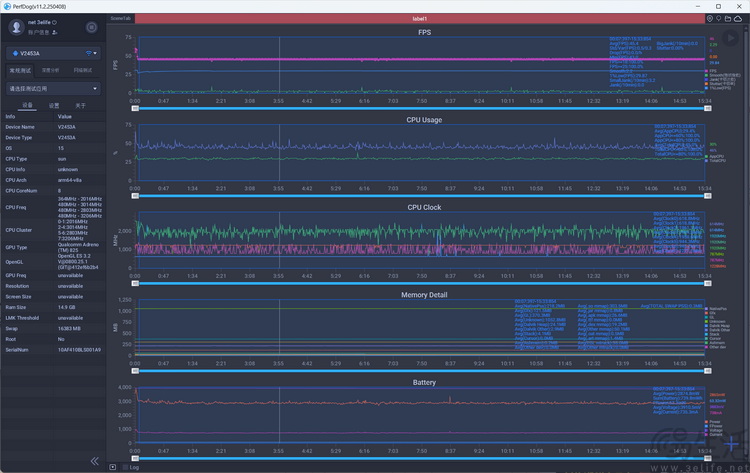Toggle Smooth legend series in FPS chart
The width and height of the screenshot is (750, 473).
pyautogui.click(x=722, y=75)
